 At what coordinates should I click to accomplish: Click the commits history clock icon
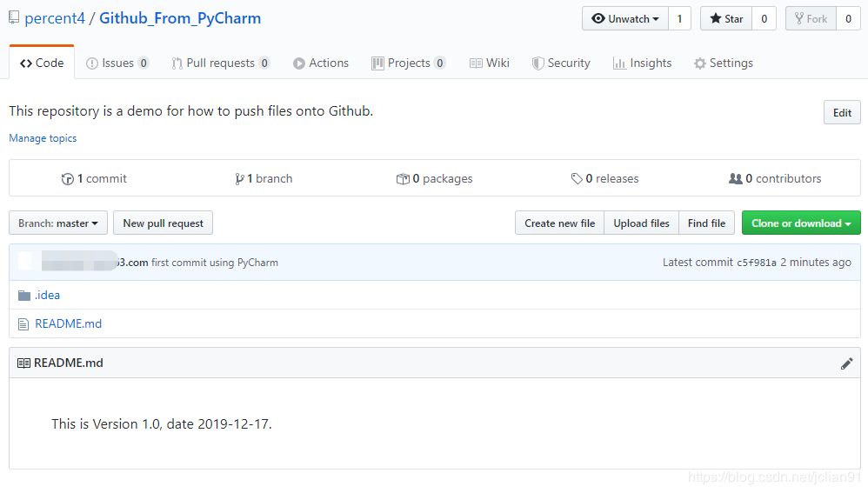click(68, 179)
